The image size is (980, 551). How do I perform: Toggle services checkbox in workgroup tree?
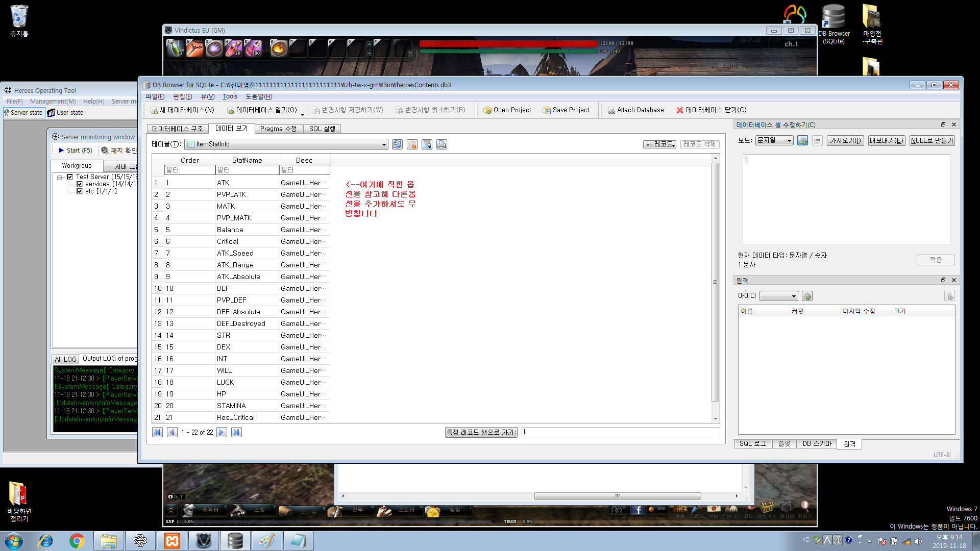[x=80, y=184]
